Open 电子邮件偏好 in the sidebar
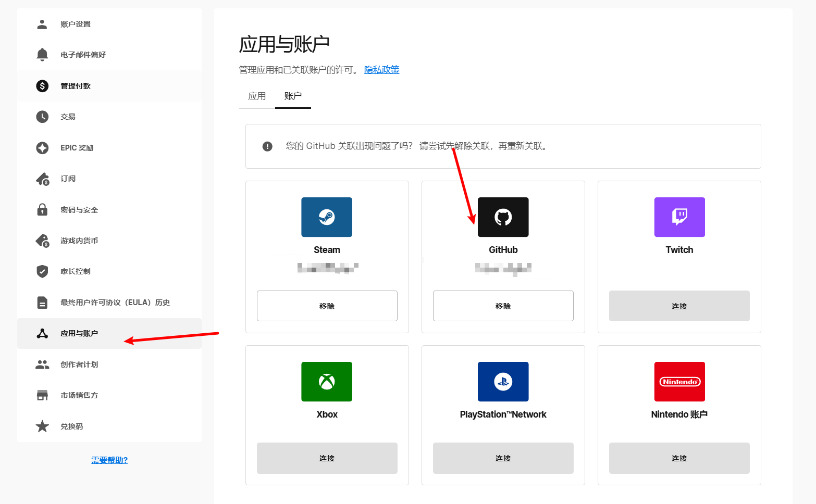Viewport: 816px width, 504px height. [x=109, y=55]
